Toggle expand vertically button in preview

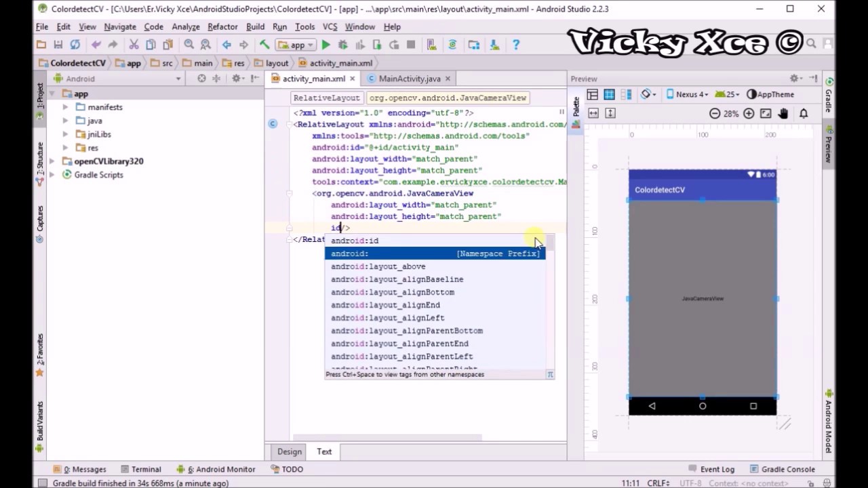(x=610, y=114)
